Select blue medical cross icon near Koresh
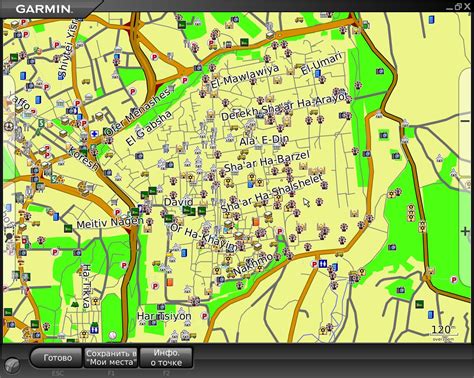474x378 pixels. coord(95,134)
